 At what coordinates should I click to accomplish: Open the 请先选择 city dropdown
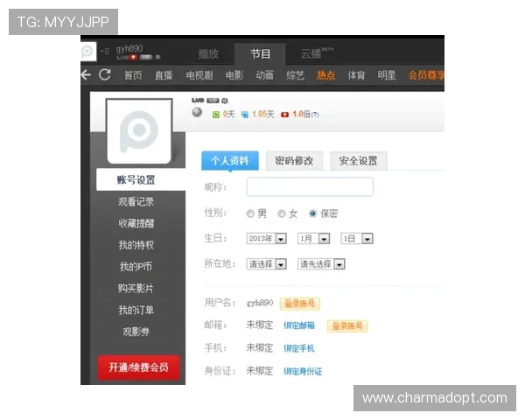(321, 264)
